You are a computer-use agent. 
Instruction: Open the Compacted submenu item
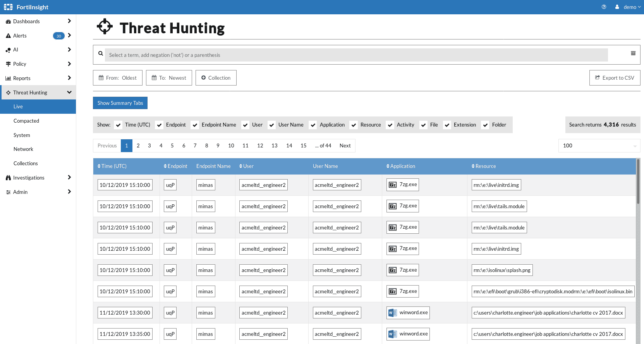(x=26, y=121)
